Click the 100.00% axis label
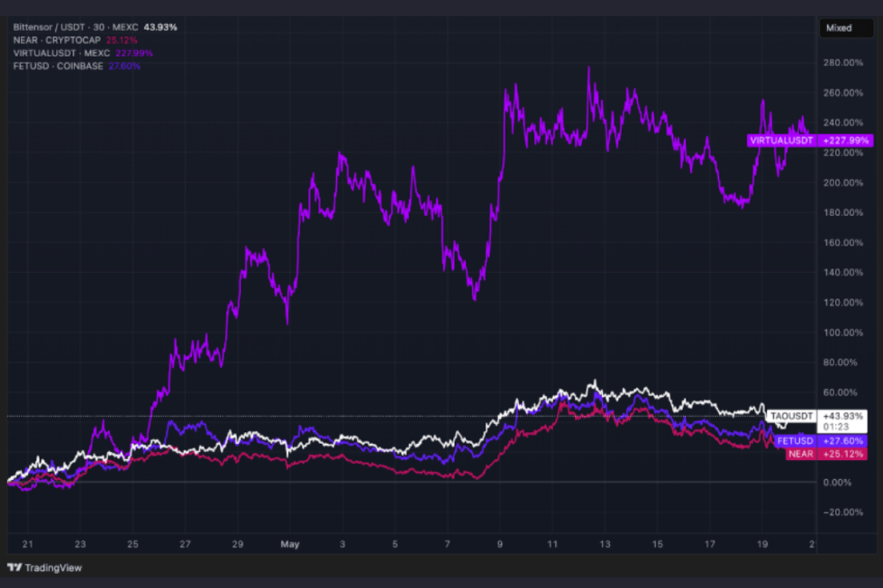This screenshot has height=588, width=883. (842, 332)
